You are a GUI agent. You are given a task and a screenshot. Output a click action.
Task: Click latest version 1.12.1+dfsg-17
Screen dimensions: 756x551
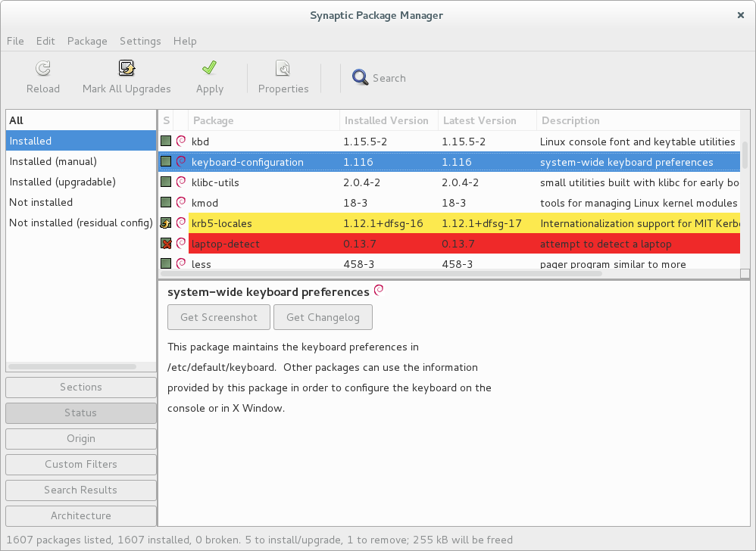pyautogui.click(x=482, y=223)
